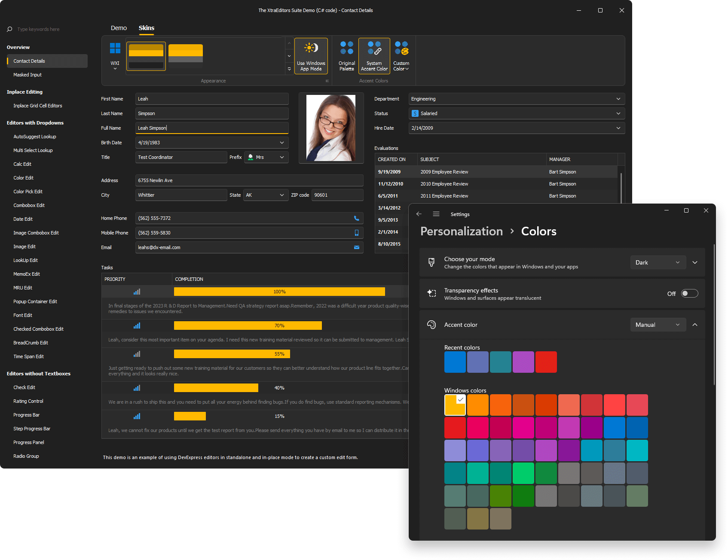Click the phone icon in Home Phone field

click(x=356, y=218)
